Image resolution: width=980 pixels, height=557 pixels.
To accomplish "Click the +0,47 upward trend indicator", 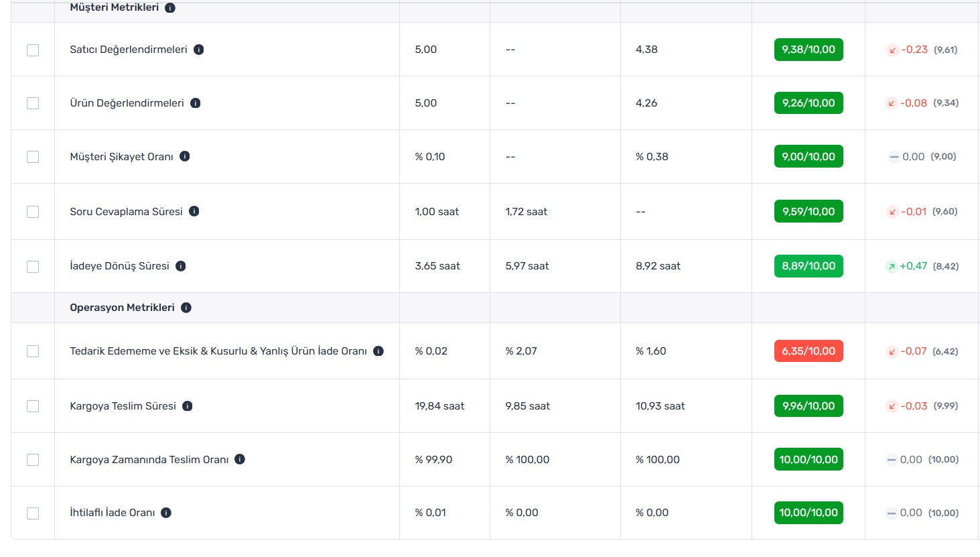I will coord(908,266).
